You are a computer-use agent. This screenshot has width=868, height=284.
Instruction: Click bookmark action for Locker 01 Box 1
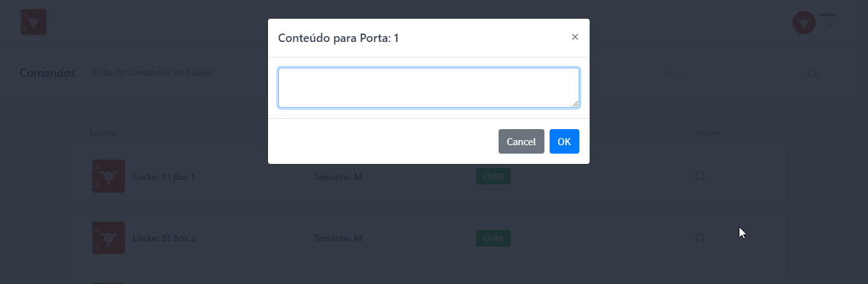click(x=699, y=176)
